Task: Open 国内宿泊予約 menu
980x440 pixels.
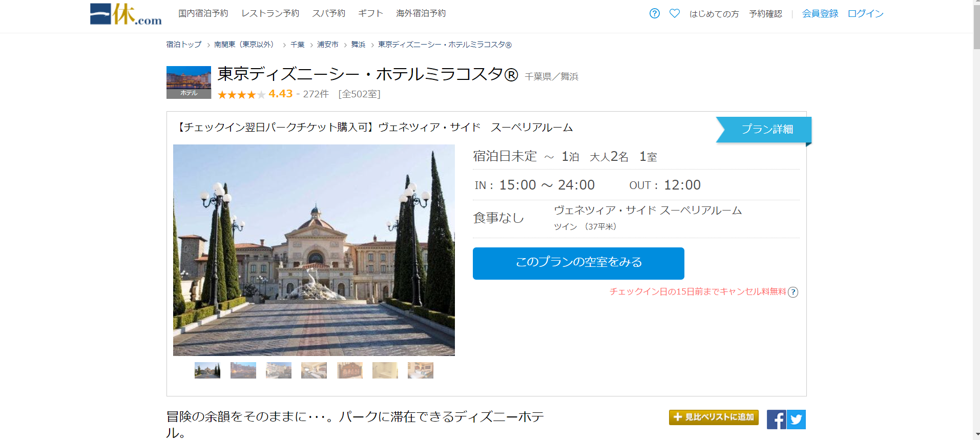Action: pyautogui.click(x=203, y=13)
